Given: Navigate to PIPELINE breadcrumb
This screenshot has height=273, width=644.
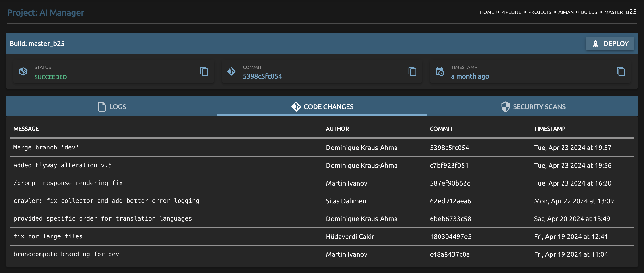Looking at the screenshot, I should [x=511, y=12].
